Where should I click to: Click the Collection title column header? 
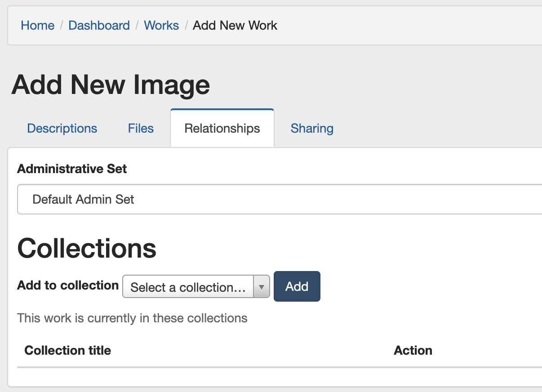(67, 351)
